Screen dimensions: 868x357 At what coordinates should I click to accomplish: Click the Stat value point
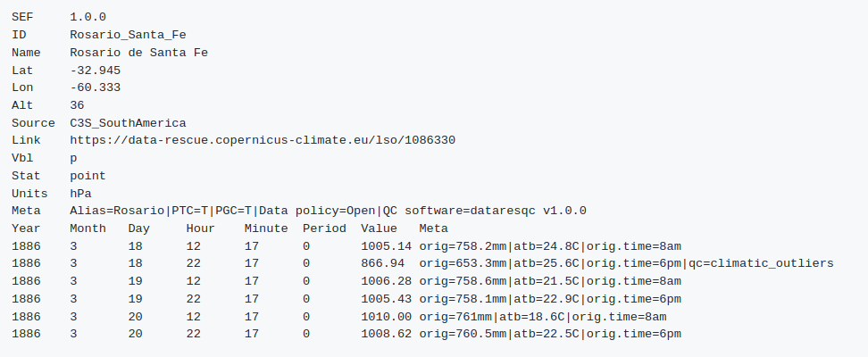(x=88, y=176)
